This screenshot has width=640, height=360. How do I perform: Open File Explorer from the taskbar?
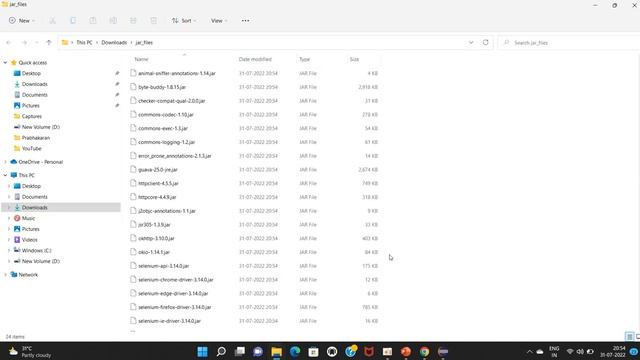coord(277,351)
